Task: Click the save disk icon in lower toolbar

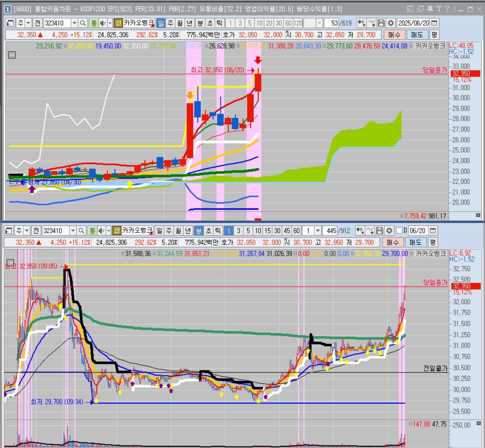Action: [380, 231]
